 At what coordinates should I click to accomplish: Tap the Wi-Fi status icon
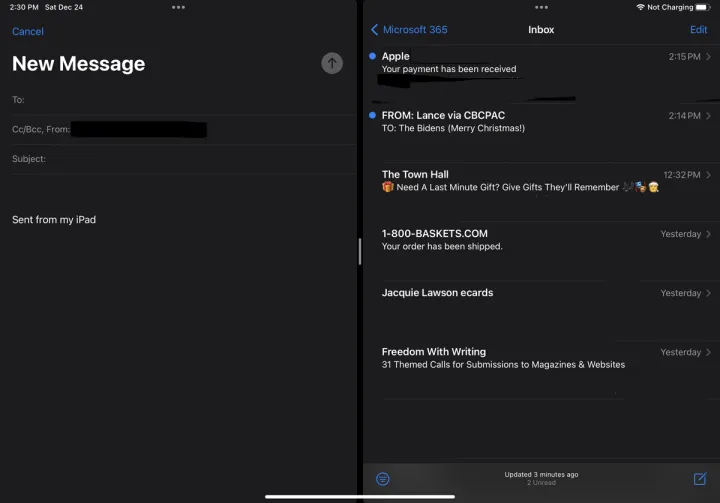(640, 7)
